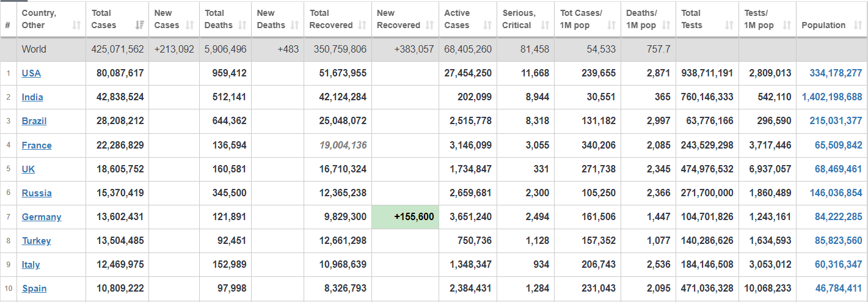Viewport: 868px width, 302px height.
Task: Open the Spain country link
Action: click(x=34, y=289)
